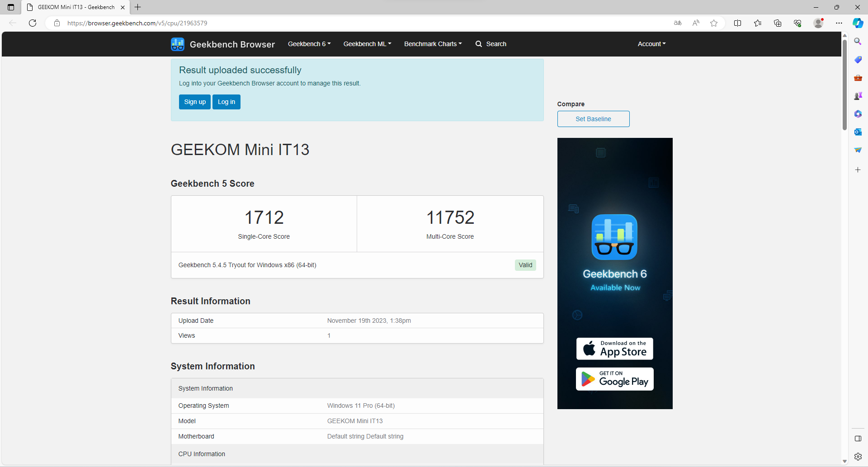The height and width of the screenshot is (467, 868).
Task: Click the Get it on Google Play badge
Action: (x=614, y=379)
